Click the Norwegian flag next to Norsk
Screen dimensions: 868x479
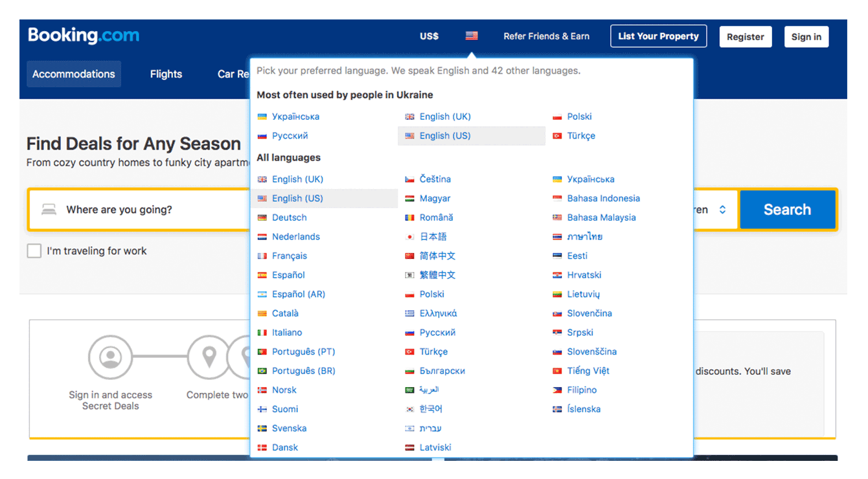click(262, 390)
